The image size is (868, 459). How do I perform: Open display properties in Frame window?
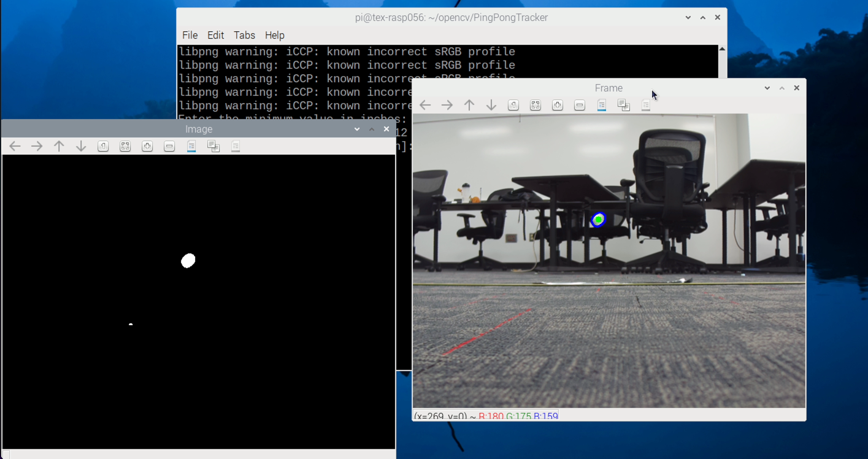(x=646, y=105)
